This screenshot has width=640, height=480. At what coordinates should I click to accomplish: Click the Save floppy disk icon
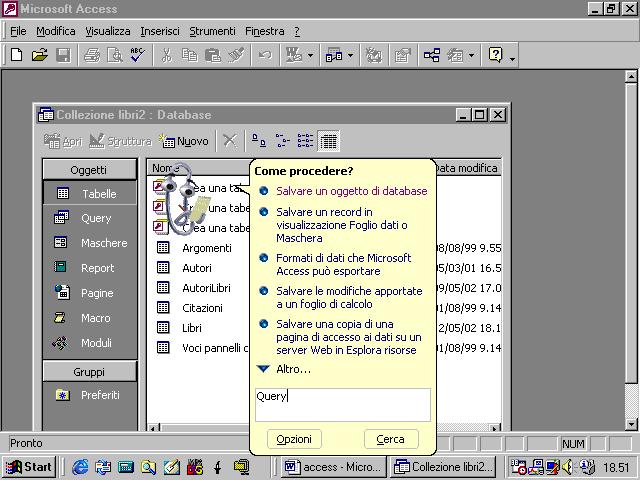pos(63,55)
